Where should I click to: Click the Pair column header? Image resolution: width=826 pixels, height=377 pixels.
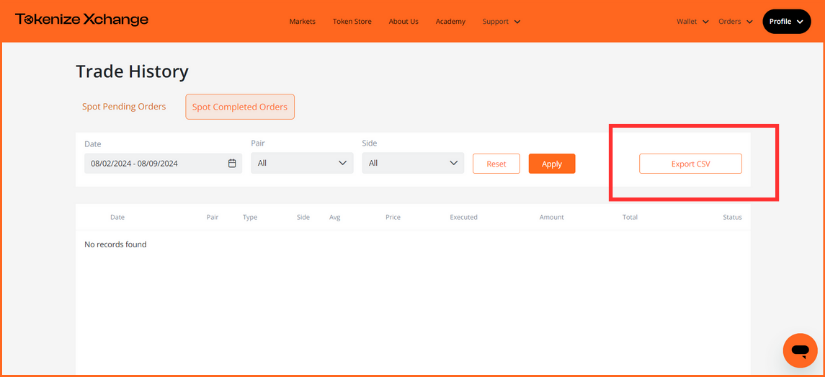pyautogui.click(x=212, y=217)
